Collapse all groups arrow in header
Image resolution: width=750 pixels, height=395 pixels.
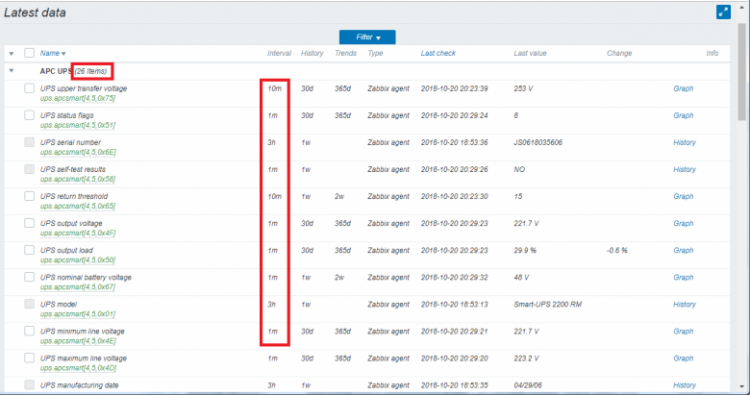[11, 54]
